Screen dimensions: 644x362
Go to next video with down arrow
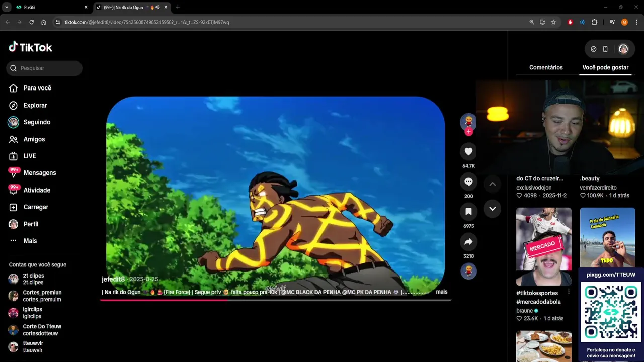point(493,209)
